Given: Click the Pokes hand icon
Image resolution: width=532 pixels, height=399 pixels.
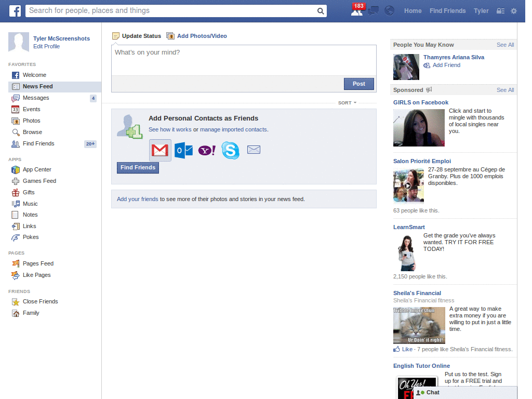Looking at the screenshot, I should tap(15, 237).
